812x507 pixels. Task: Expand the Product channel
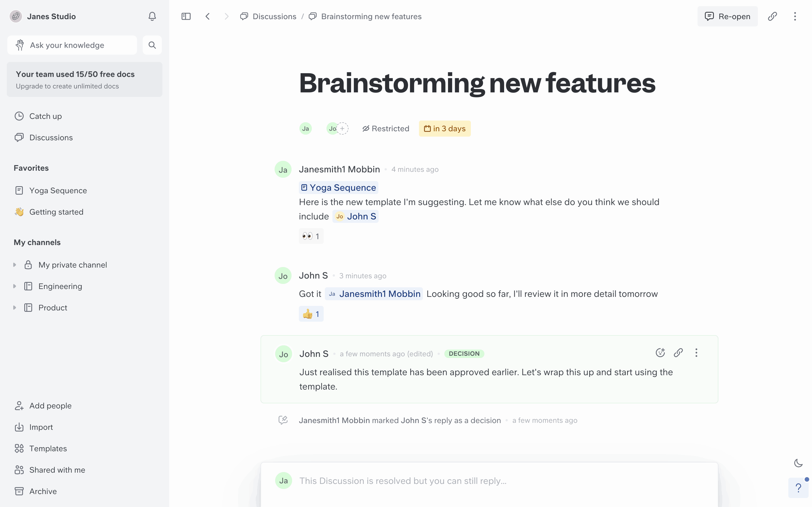14,308
